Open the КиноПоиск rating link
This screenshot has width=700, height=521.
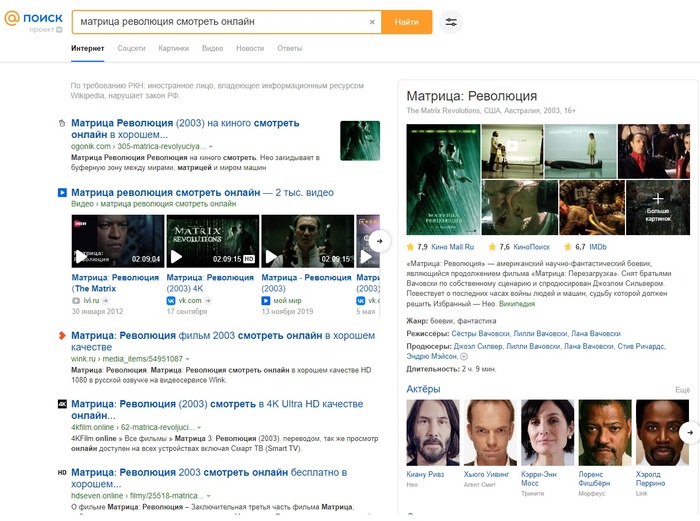pos(532,247)
